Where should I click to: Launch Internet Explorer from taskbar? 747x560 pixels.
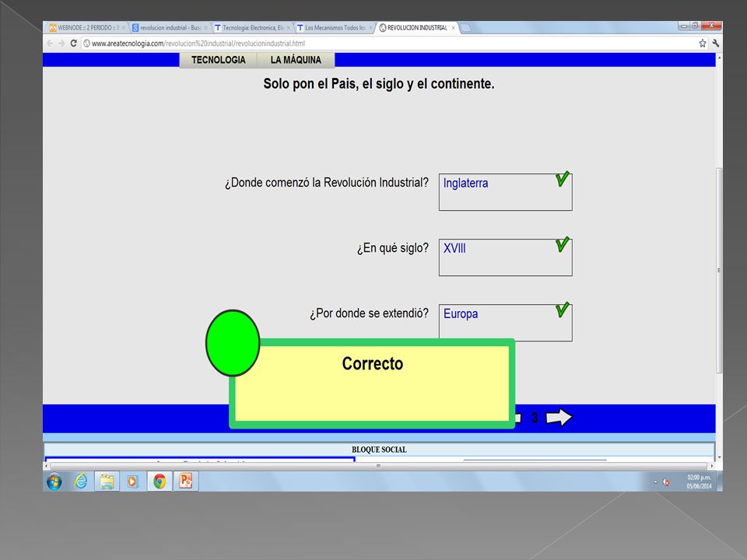pos(81,481)
